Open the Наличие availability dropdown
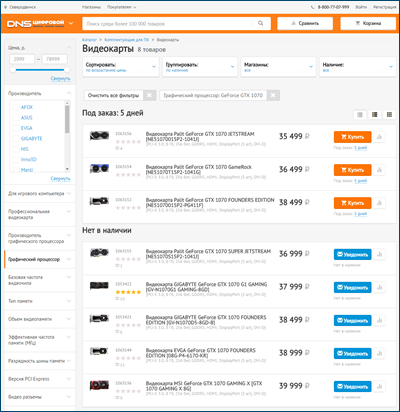400x412 pixels. click(358, 67)
